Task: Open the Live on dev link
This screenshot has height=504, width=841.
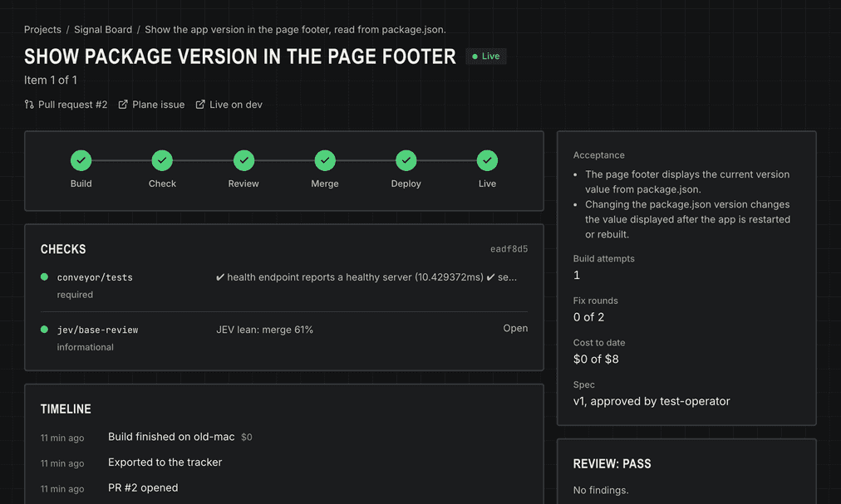Action: 229,105
